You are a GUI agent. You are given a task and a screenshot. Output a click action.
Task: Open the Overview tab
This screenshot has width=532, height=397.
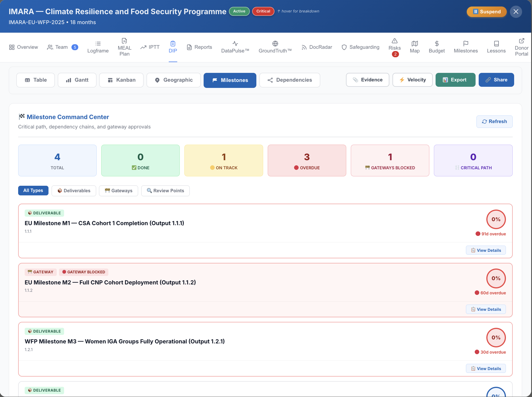pyautogui.click(x=24, y=47)
